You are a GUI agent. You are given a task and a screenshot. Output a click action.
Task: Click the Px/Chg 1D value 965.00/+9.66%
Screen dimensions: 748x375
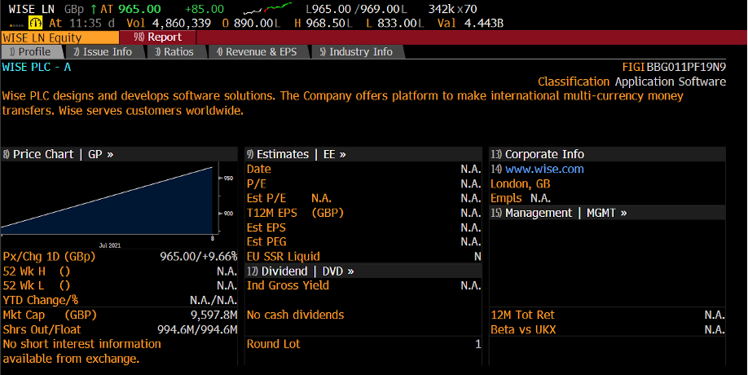click(198, 257)
